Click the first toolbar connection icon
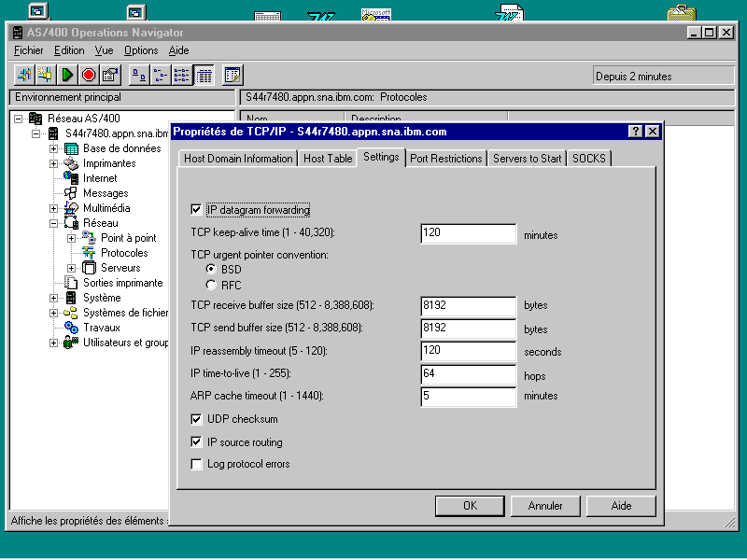This screenshot has width=747, height=560. pyautogui.click(x=24, y=75)
